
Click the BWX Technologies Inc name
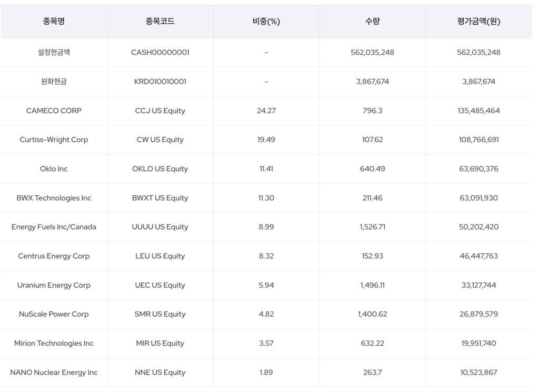(54, 198)
